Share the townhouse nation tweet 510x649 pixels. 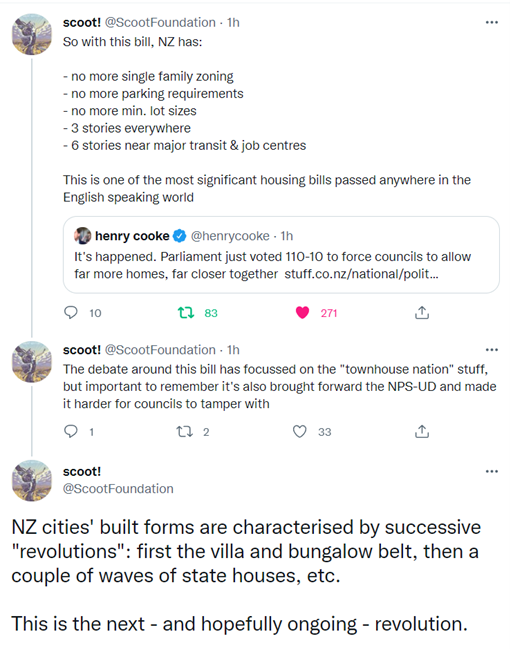coord(421,432)
